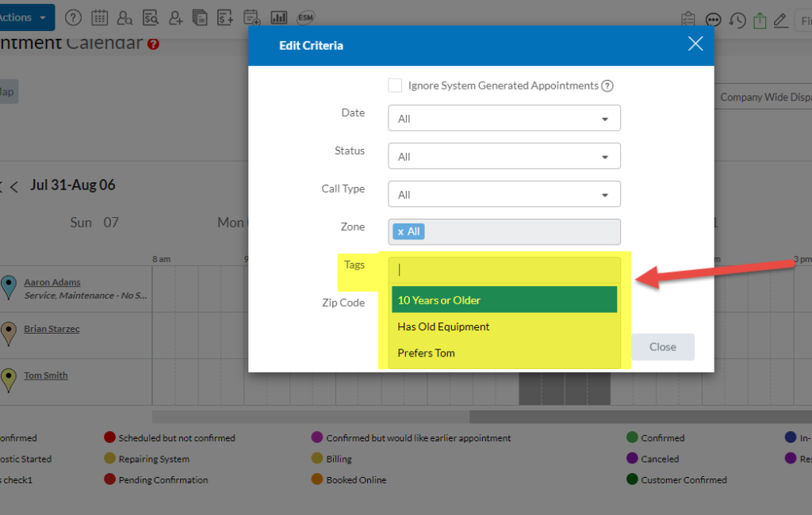Click the add customer icon
The image size is (812, 515).
pyautogui.click(x=175, y=17)
